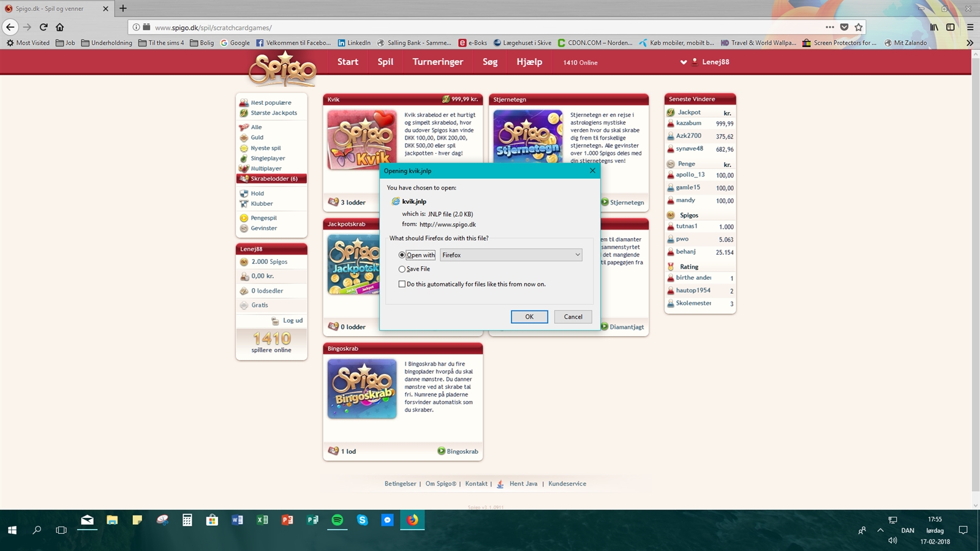Expand the user account arrow beside Lenej88
The image size is (980, 551).
[x=684, y=62]
